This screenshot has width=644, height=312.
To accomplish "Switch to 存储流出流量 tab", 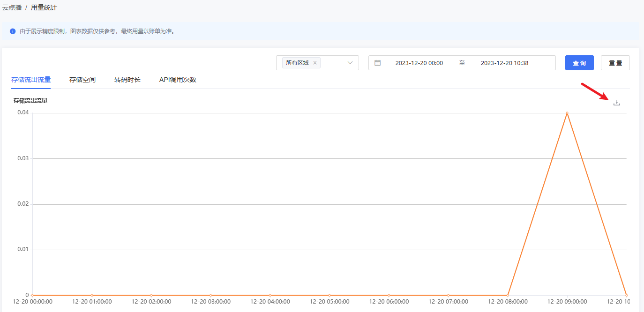I will click(x=31, y=80).
